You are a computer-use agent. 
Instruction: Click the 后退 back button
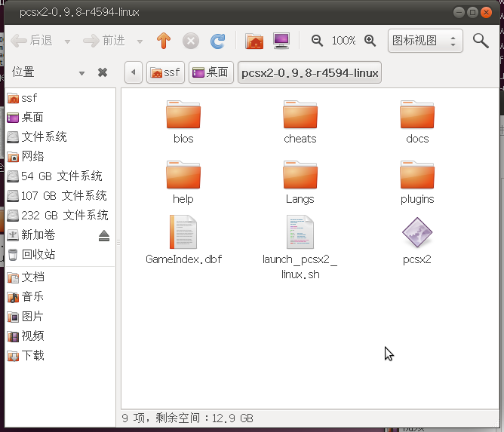tap(32, 41)
